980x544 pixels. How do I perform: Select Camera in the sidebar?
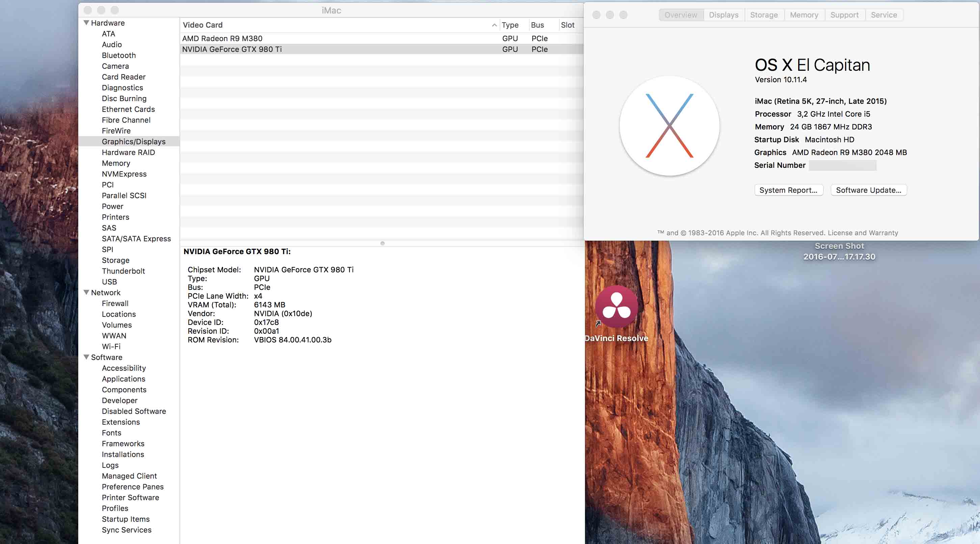(115, 66)
